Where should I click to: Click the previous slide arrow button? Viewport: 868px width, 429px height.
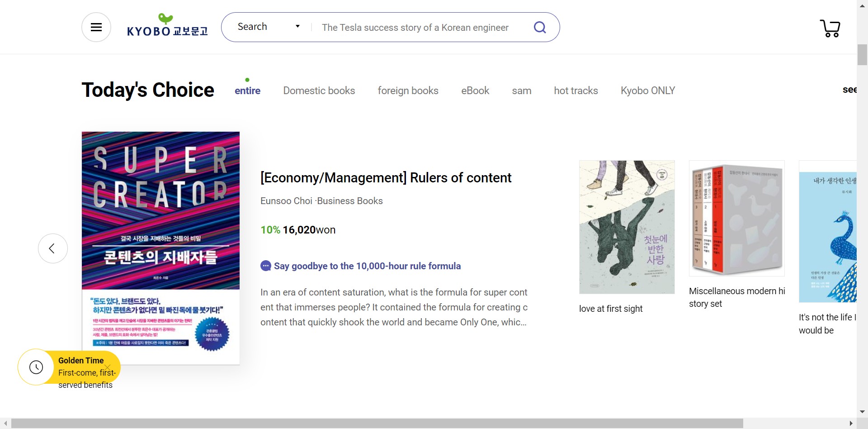[x=52, y=248]
